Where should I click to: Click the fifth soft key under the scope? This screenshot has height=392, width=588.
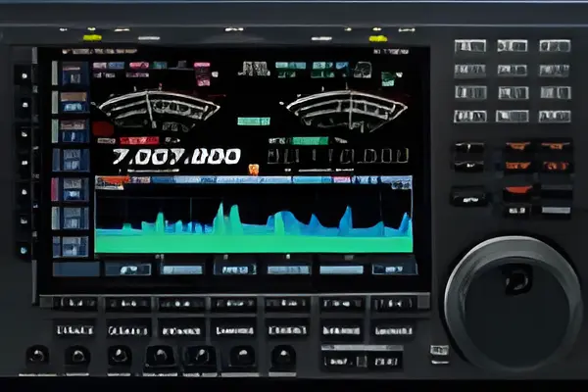tap(289, 269)
